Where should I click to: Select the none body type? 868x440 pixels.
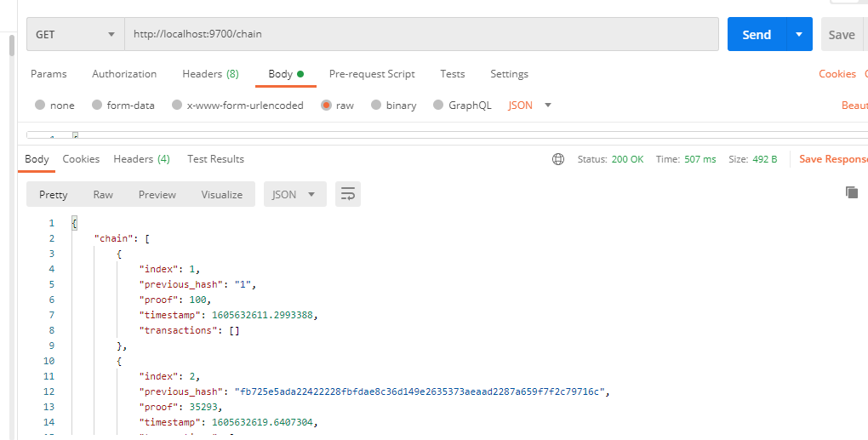click(x=40, y=106)
